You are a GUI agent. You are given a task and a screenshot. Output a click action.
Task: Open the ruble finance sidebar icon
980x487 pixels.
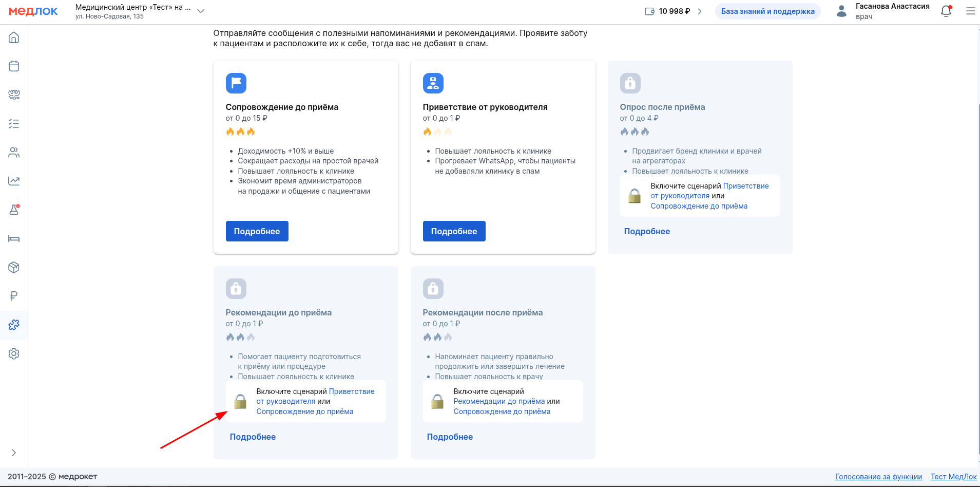[x=14, y=296]
